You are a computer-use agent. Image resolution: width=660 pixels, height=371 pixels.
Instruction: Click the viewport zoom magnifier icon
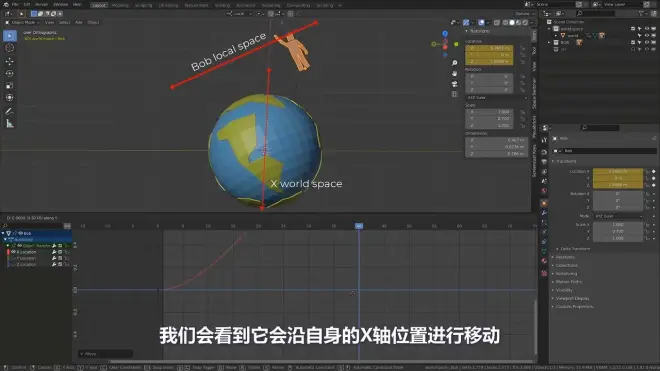[455, 63]
